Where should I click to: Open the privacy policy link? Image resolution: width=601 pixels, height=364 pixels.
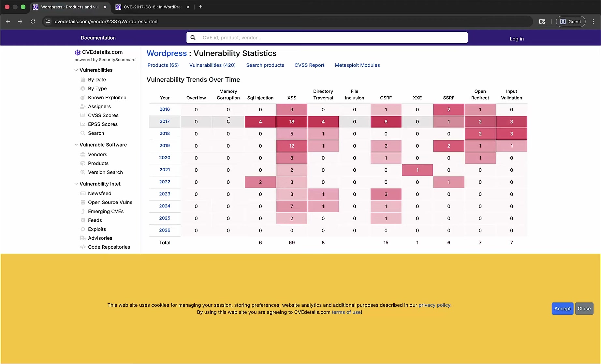[x=434, y=305]
